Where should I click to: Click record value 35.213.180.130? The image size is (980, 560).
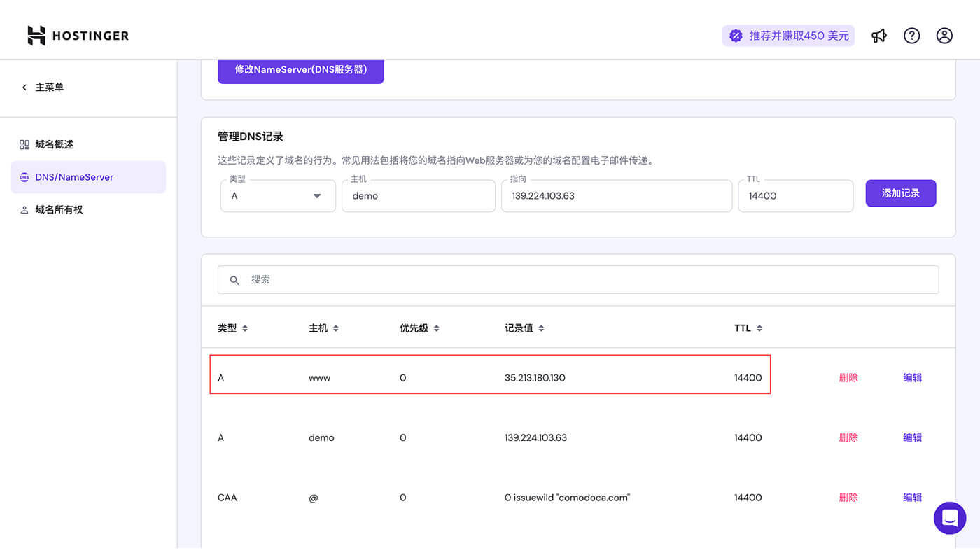(535, 378)
